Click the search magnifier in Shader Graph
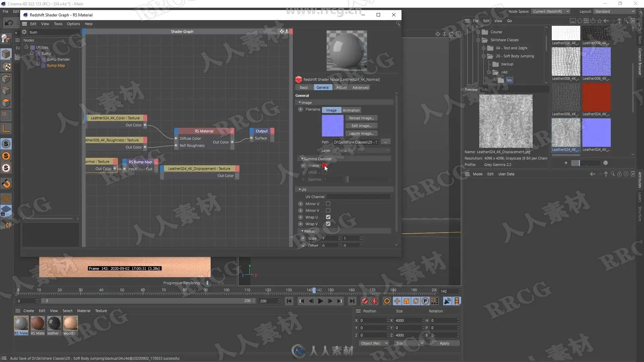 click(x=398, y=24)
